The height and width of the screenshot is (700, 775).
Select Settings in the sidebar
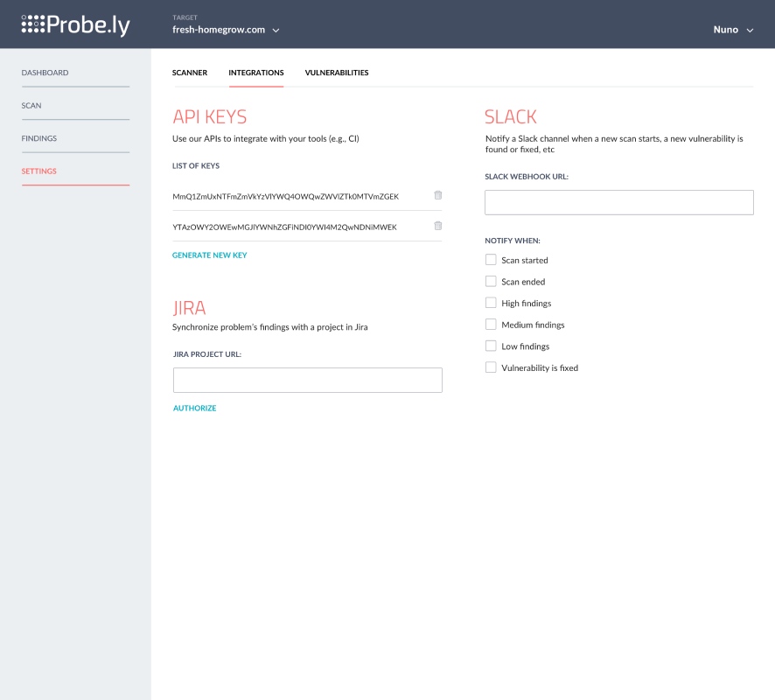pos(39,171)
